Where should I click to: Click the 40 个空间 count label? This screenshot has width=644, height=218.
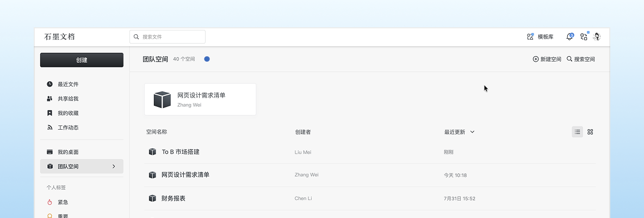click(184, 59)
